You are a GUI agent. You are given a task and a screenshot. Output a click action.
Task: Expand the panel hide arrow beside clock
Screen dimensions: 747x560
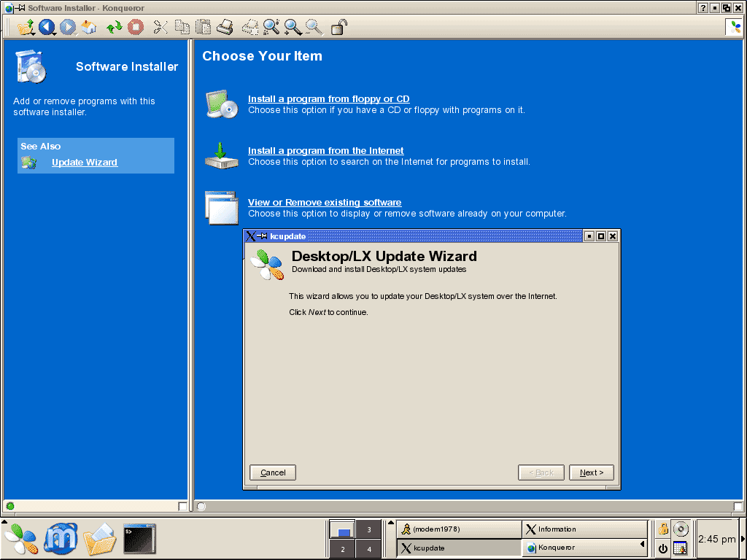743,540
